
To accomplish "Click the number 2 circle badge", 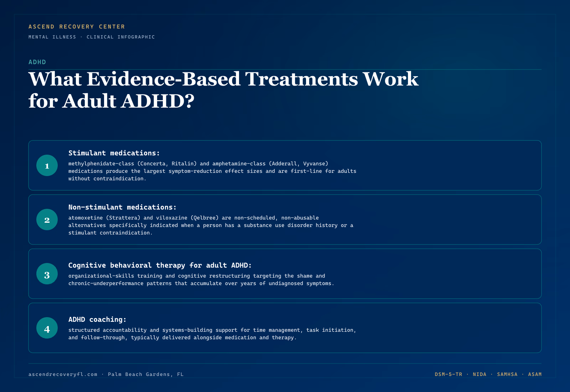I will (x=47, y=220).
